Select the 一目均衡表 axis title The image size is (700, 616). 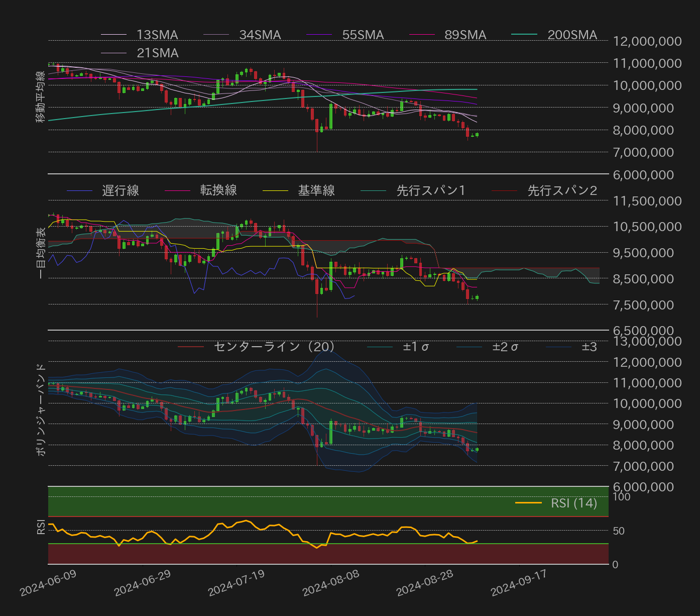point(40,253)
